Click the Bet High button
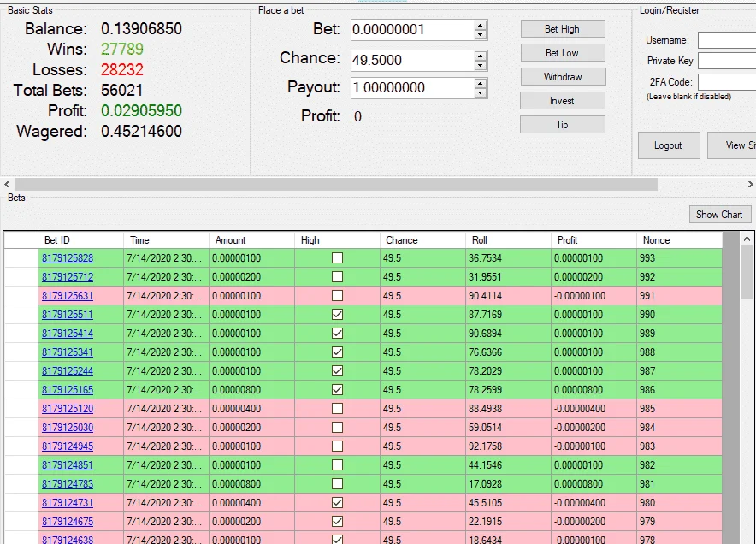Image resolution: width=756 pixels, height=544 pixels. click(563, 29)
